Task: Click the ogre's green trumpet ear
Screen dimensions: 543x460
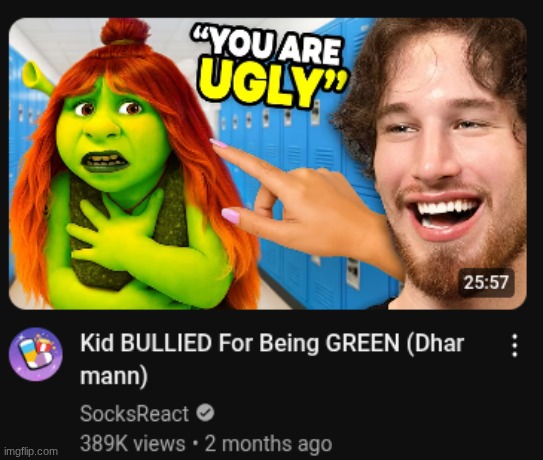Action: [x=36, y=78]
